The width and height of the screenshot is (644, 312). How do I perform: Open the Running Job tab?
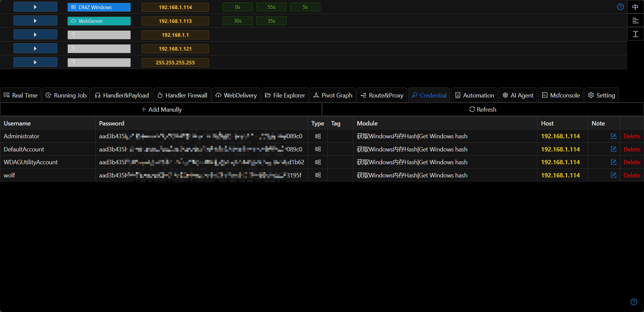pos(66,95)
